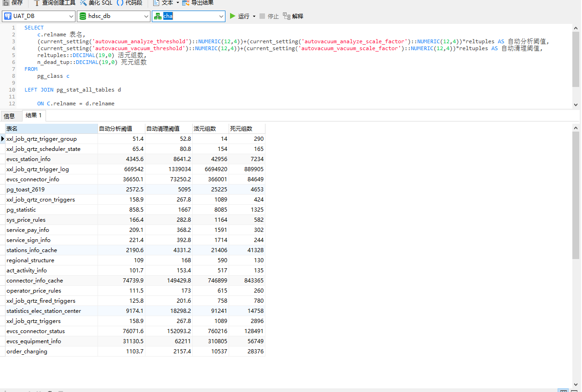This screenshot has height=392, width=582.
Task: Click the SQL editor scroll-down arrow
Action: coord(576,105)
